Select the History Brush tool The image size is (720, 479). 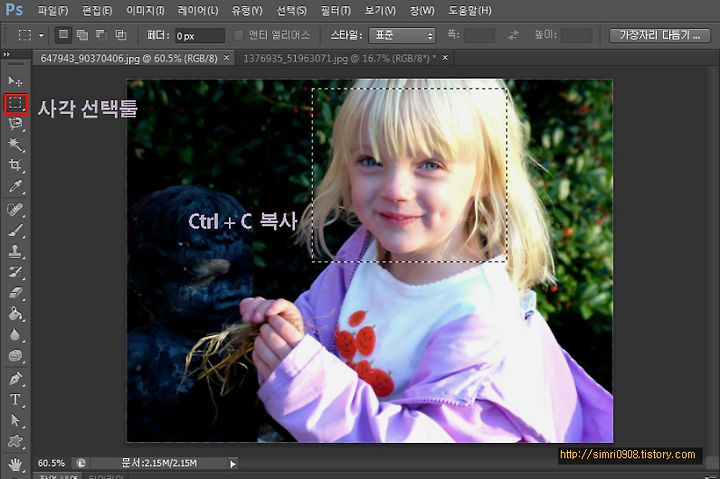[x=15, y=272]
